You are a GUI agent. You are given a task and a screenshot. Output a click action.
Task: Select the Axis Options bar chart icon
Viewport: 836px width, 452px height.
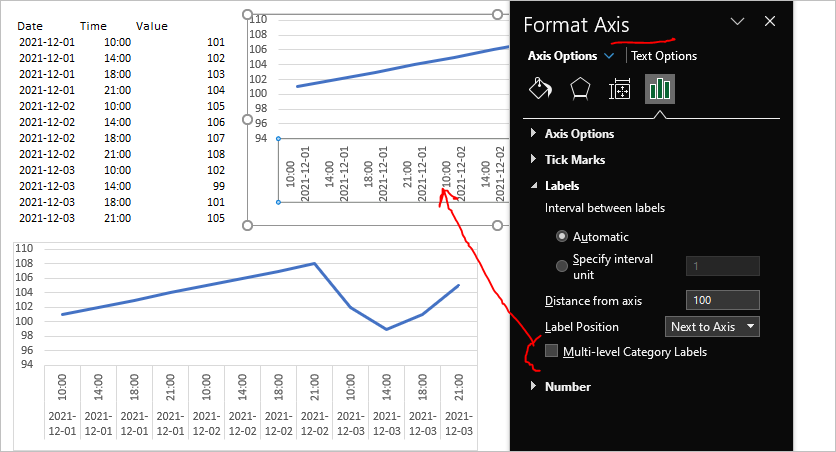pos(660,88)
